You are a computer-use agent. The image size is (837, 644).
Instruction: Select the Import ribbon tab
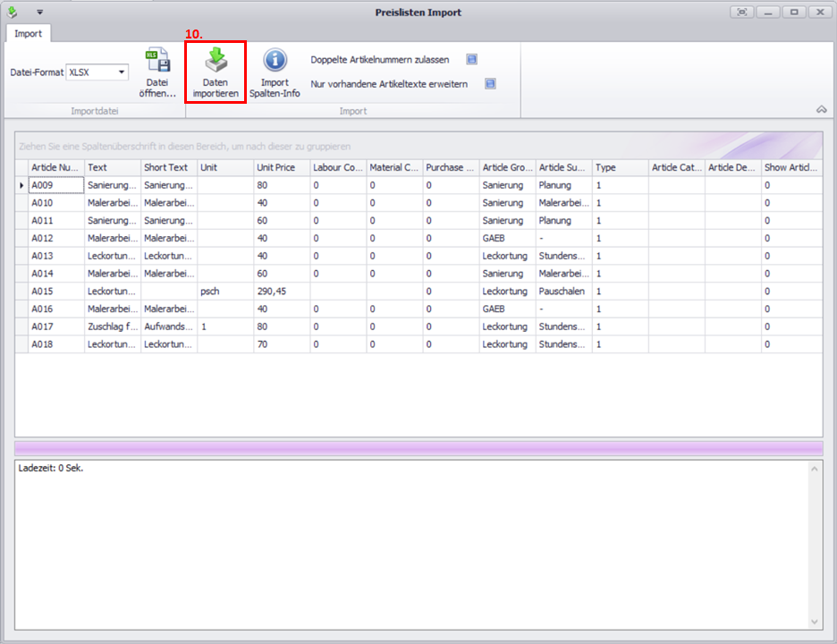[x=28, y=34]
